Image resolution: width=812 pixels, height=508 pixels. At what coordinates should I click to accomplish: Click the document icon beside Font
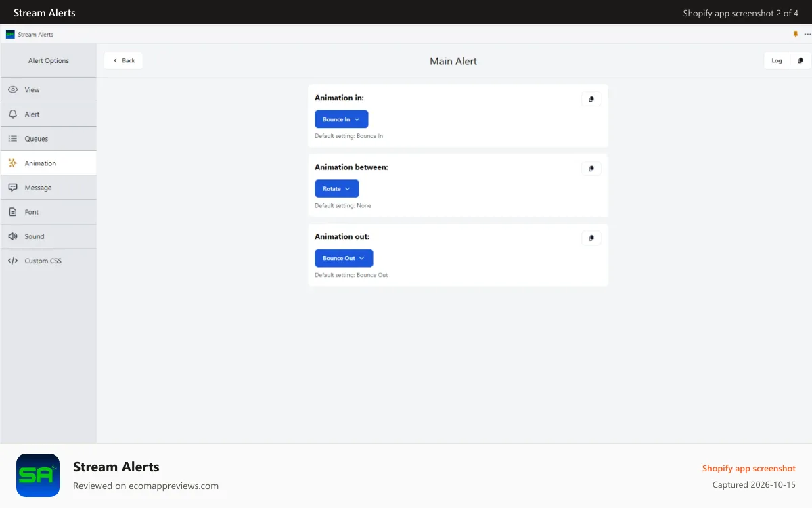point(13,212)
